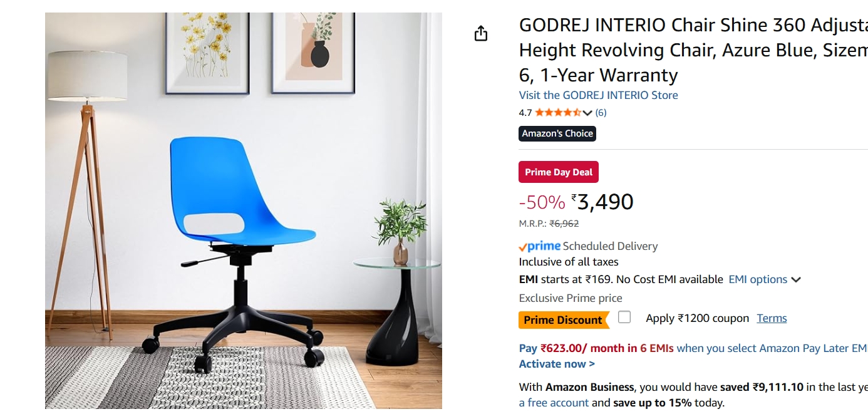Click the prime logo checkmark icon
The height and width of the screenshot is (414, 868).
(523, 247)
